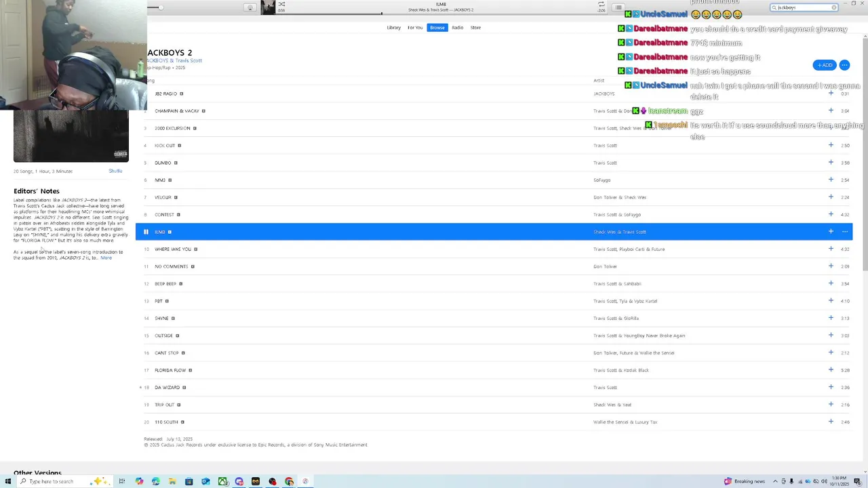868x488 pixels.
Task: Add KICK OUT to library
Action: pos(831,145)
